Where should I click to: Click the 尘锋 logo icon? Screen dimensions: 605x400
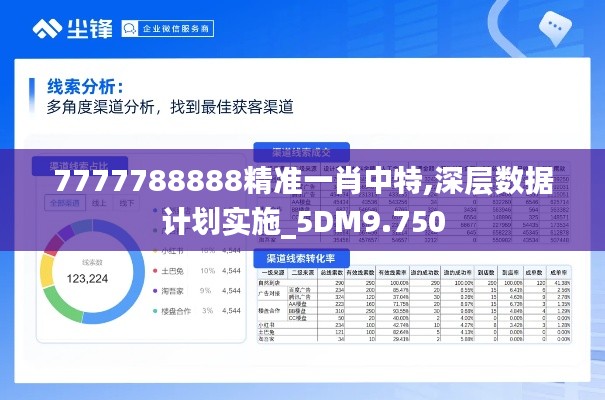coord(47,29)
